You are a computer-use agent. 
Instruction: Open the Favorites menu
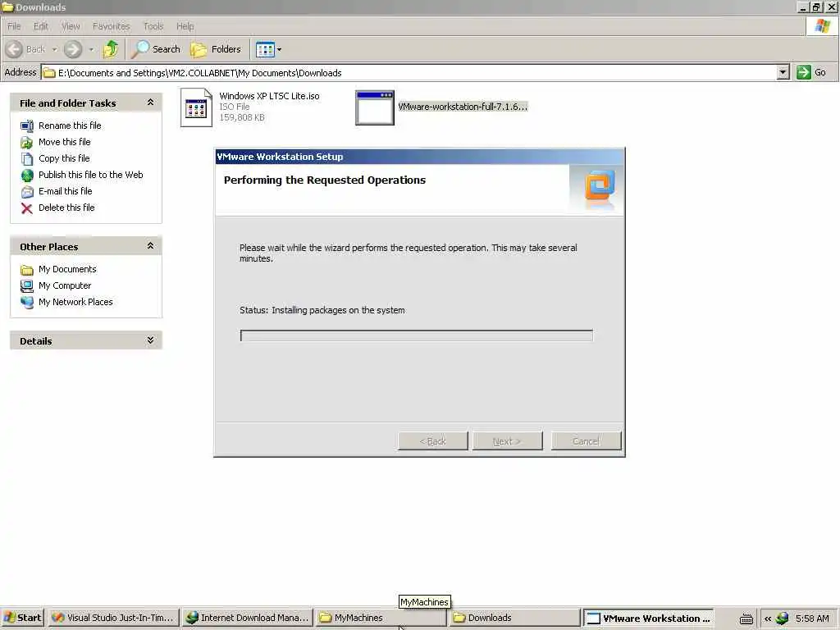[x=111, y=26]
